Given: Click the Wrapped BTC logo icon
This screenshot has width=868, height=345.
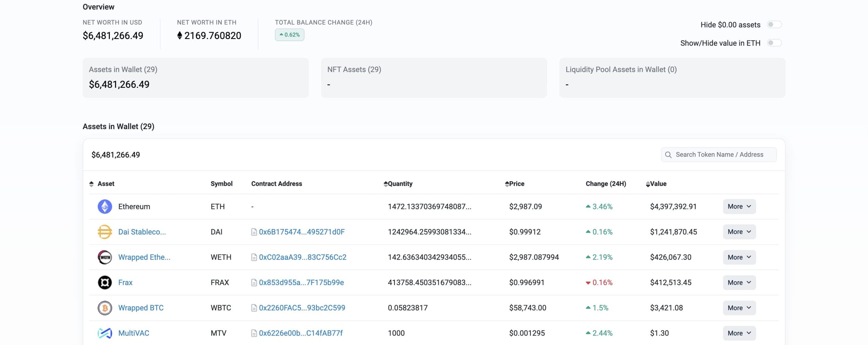Looking at the screenshot, I should click(x=105, y=308).
